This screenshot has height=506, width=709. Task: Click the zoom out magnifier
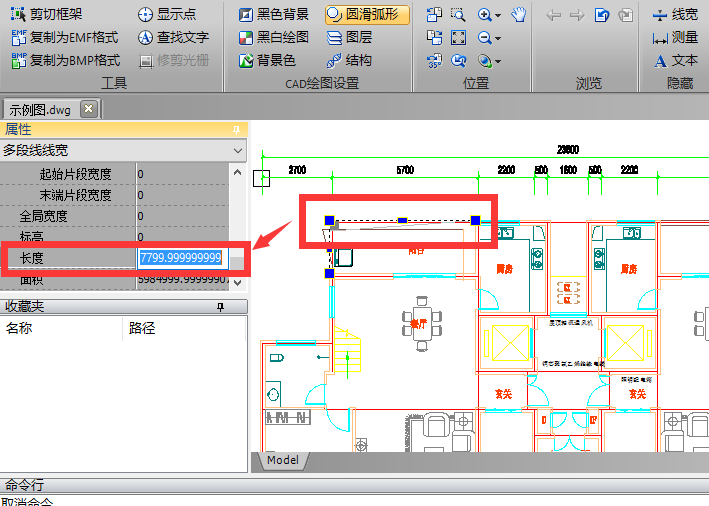click(484, 38)
